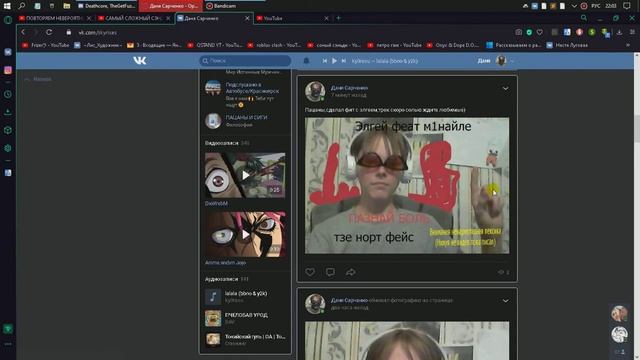The image size is (640, 360).
Task: Open the Настя Лугова bookmark
Action: coord(568,45)
